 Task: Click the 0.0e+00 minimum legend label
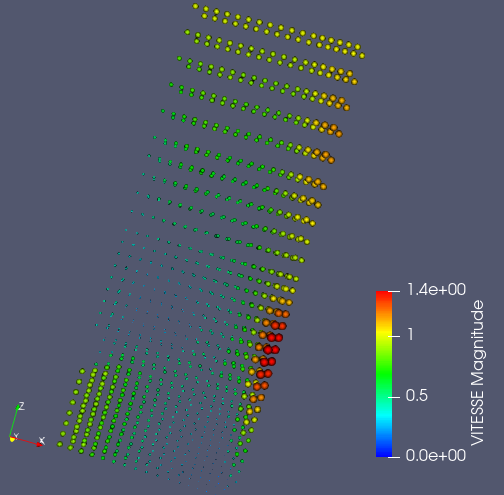pyautogui.click(x=436, y=455)
